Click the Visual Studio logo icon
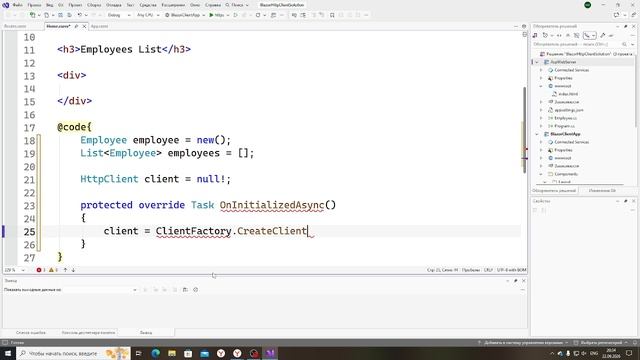This screenshot has height=360, width=640. point(6,5)
